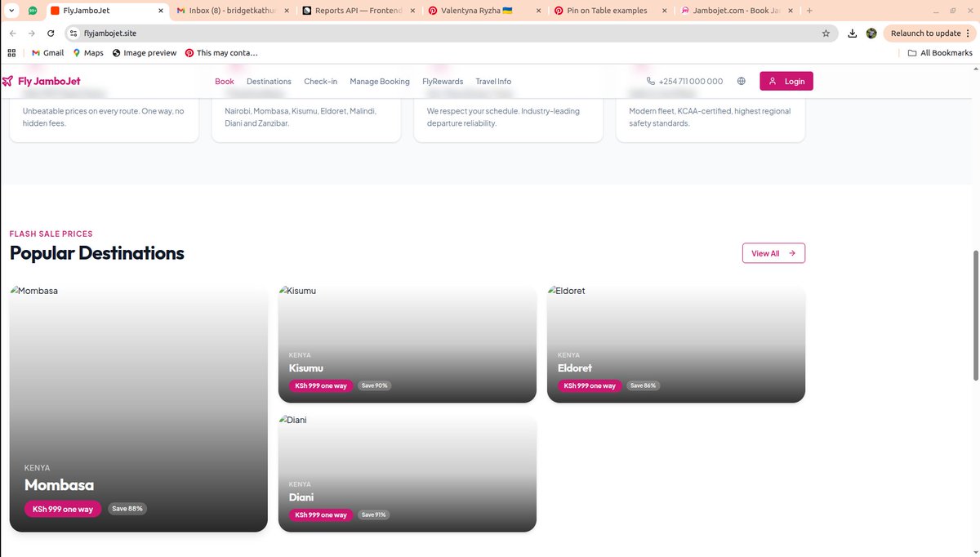The width and height of the screenshot is (980, 557).
Task: Reload the page with refresh icon
Action: pyautogui.click(x=51, y=33)
